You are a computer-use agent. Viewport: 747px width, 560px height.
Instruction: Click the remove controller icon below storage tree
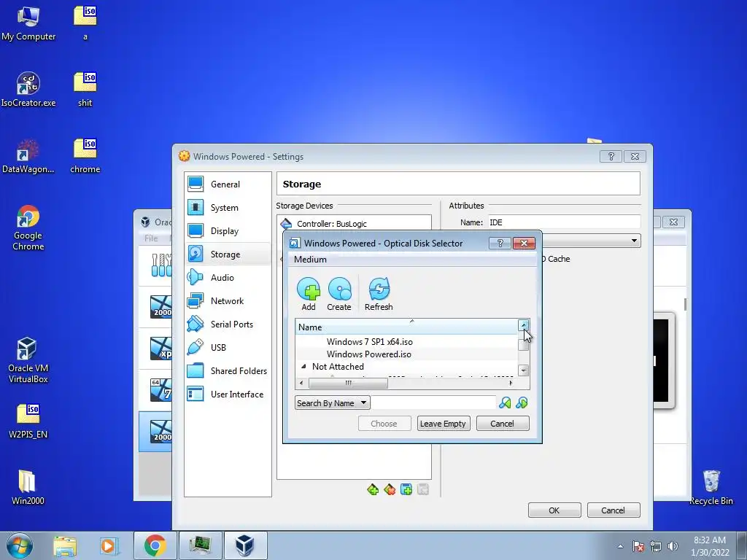pos(390,489)
